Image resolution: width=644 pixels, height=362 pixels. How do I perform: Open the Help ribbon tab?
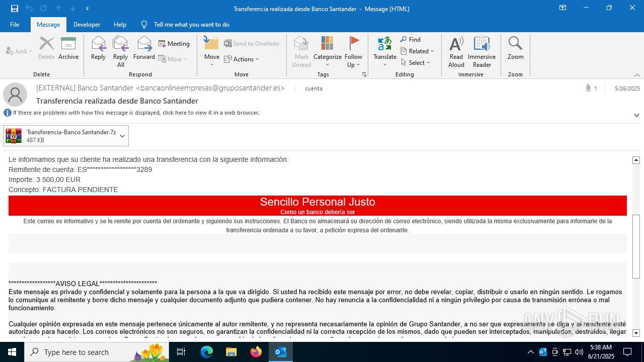tap(120, 25)
